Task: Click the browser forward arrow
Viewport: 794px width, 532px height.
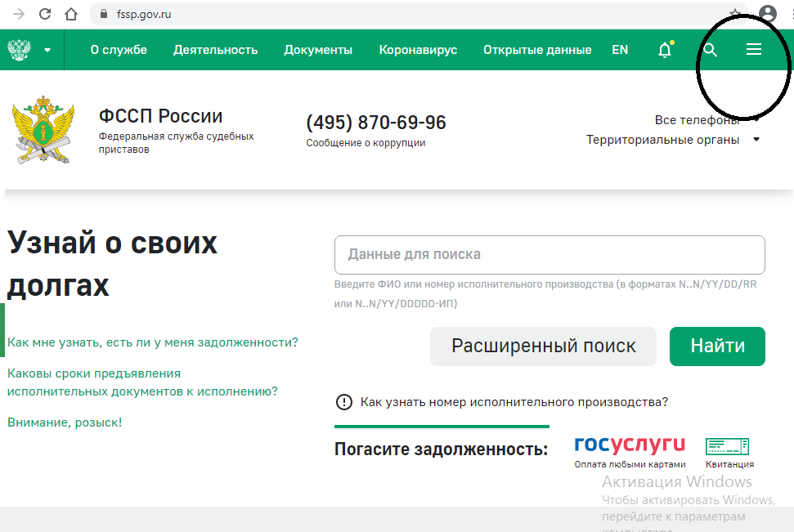Action: [x=19, y=14]
